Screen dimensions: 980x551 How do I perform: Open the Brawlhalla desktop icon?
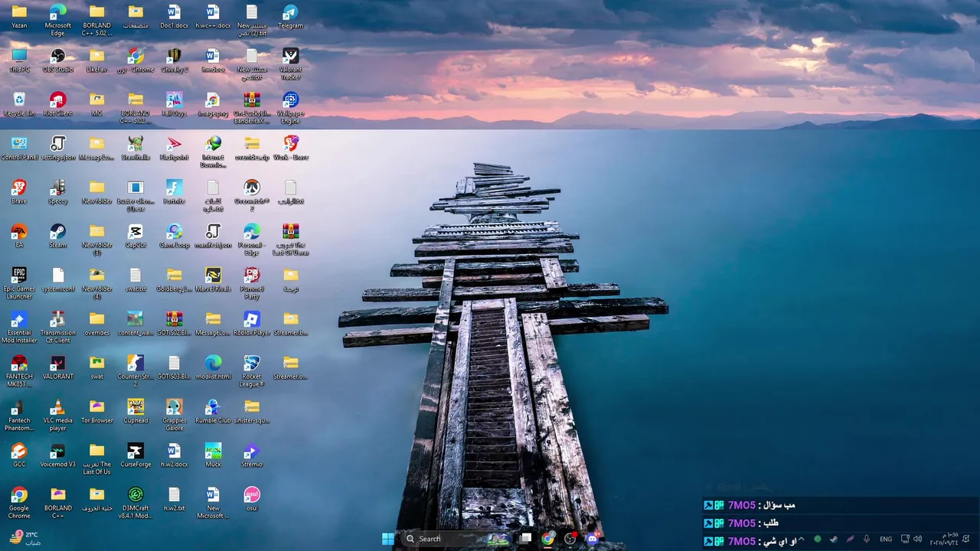coord(136,148)
